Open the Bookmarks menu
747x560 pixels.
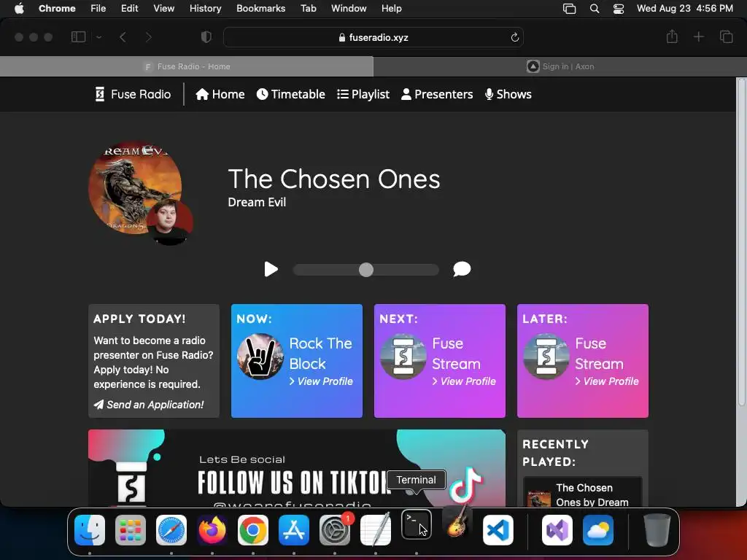click(260, 8)
